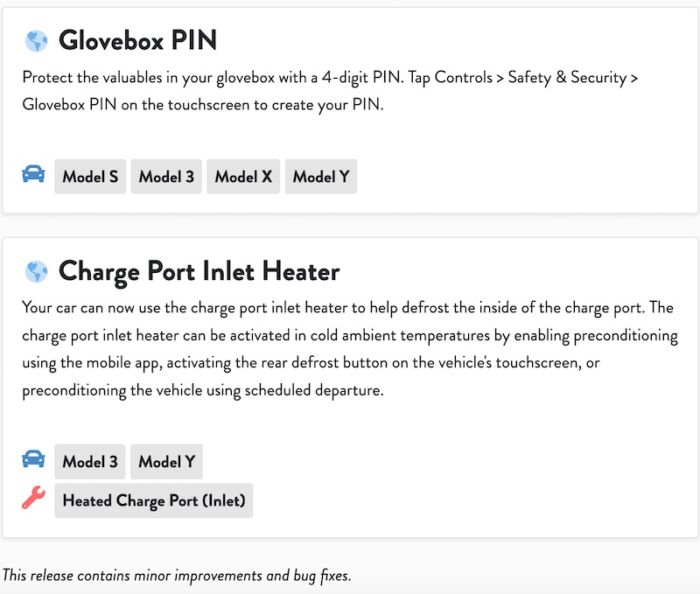Select Model Y tag under Glovebox PIN
The width and height of the screenshot is (700, 594).
pyautogui.click(x=321, y=177)
